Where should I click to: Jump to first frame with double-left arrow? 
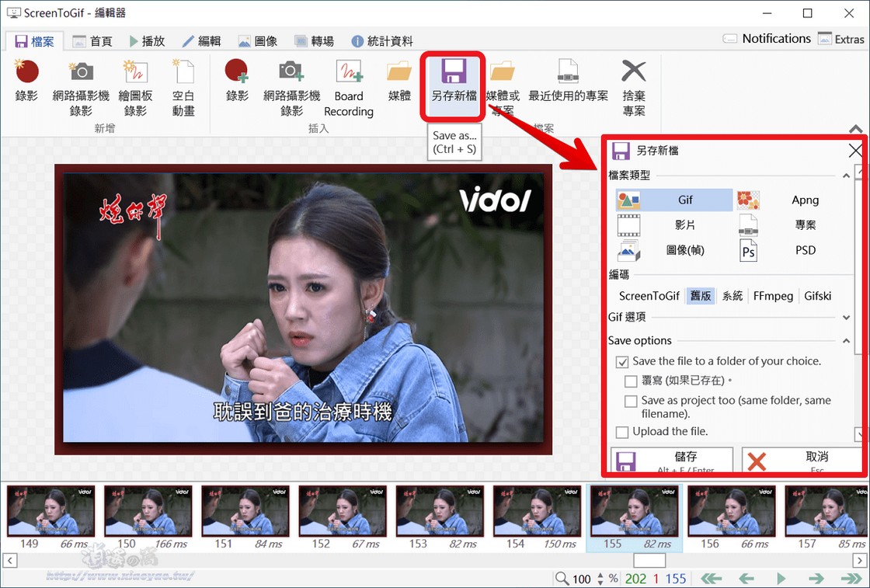pyautogui.click(x=712, y=579)
